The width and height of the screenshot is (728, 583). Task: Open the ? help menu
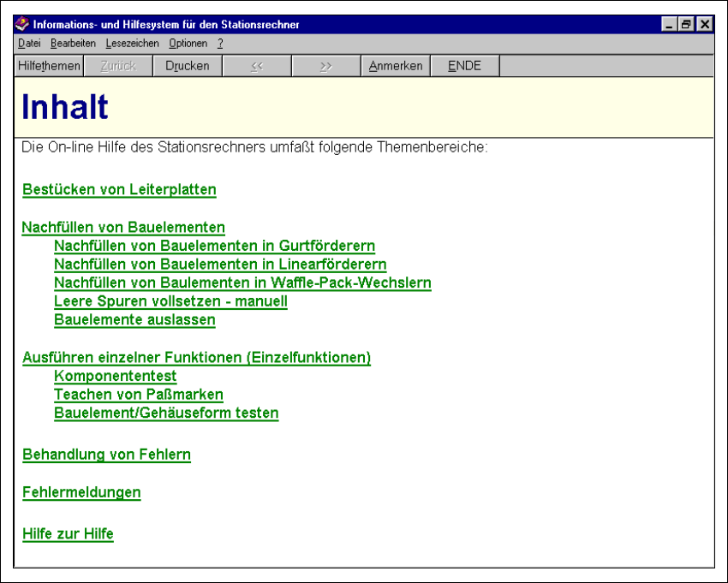220,44
